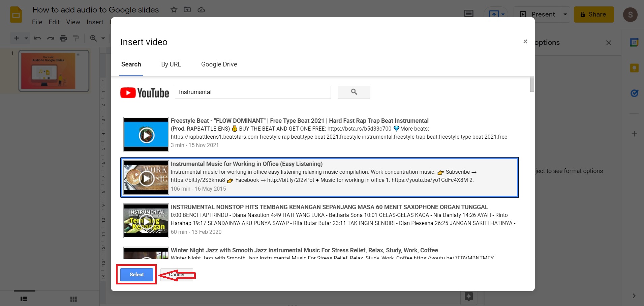Screen dimensions: 644x306
Task: Click Winter Night Jazz video title
Action: 304,250
